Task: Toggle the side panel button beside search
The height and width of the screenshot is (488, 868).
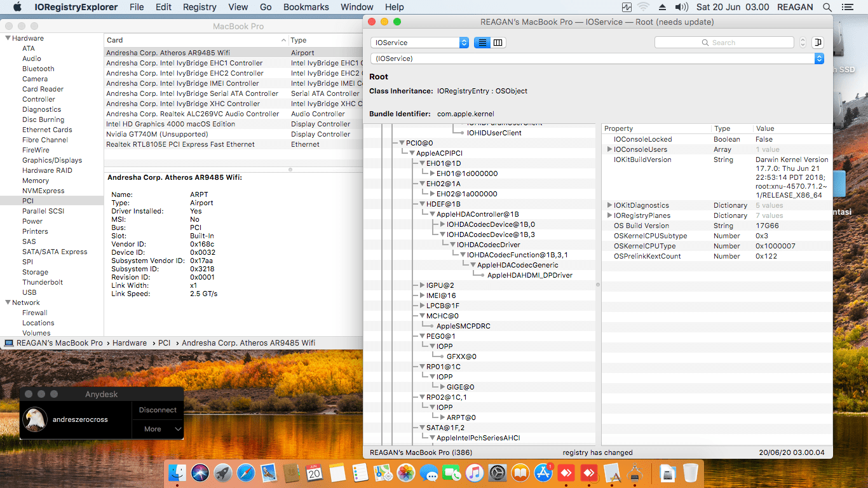Action: click(x=818, y=43)
